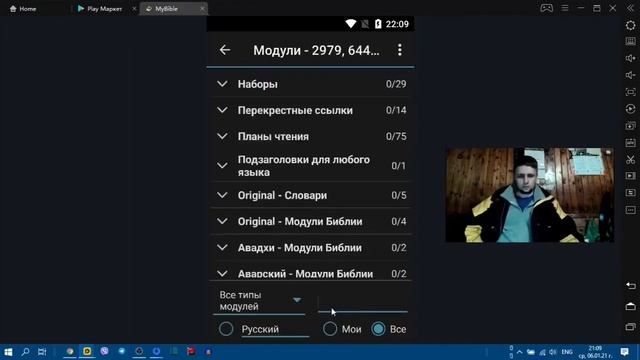Viewport: 640px width, 360px height.
Task: Toggle emulator fullscreen in the sidebar
Action: (x=630, y=92)
